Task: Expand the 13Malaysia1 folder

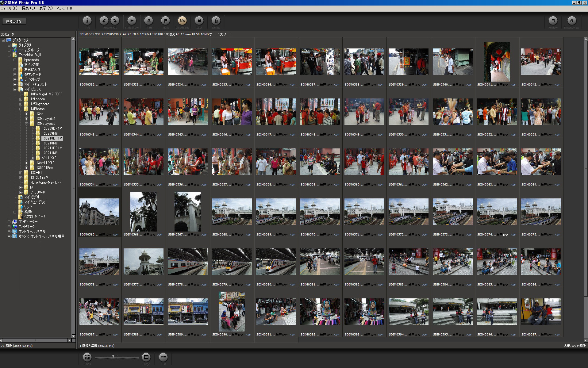Action: pyautogui.click(x=26, y=119)
